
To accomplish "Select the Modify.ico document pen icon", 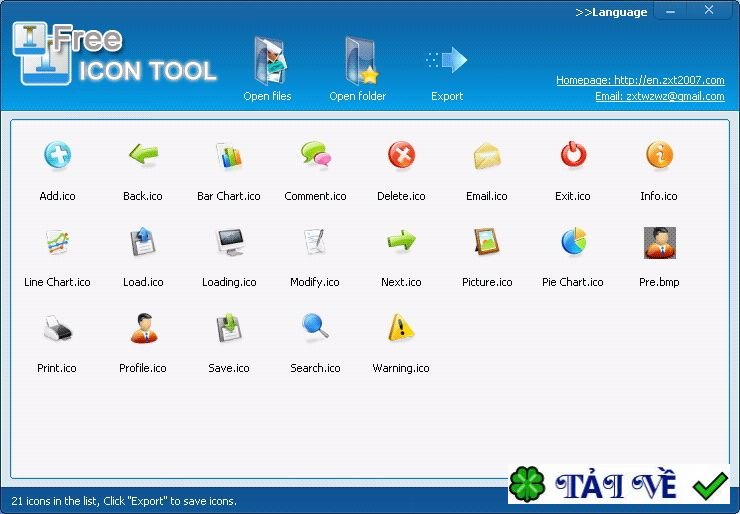I will coord(315,241).
